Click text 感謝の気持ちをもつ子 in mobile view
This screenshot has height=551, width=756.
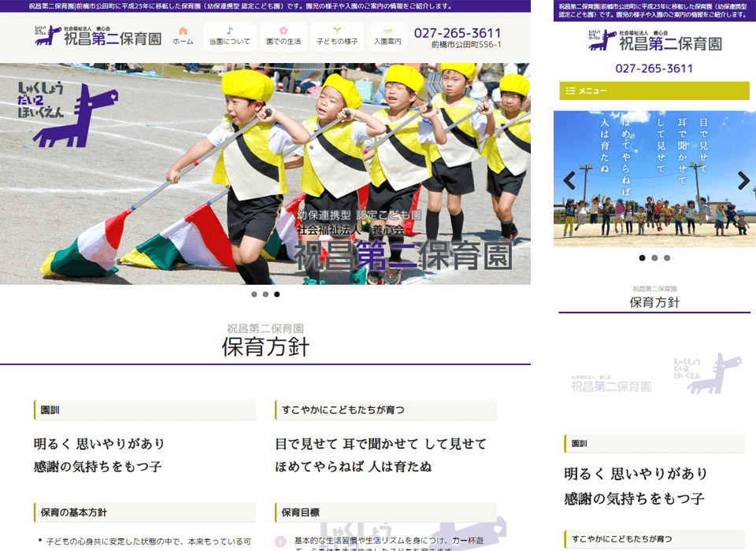point(634,498)
